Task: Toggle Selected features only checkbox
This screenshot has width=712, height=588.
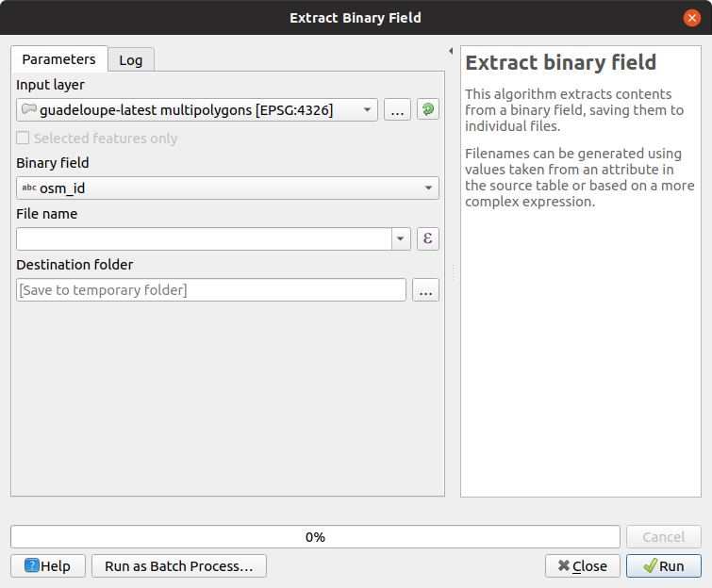Action: (x=23, y=138)
